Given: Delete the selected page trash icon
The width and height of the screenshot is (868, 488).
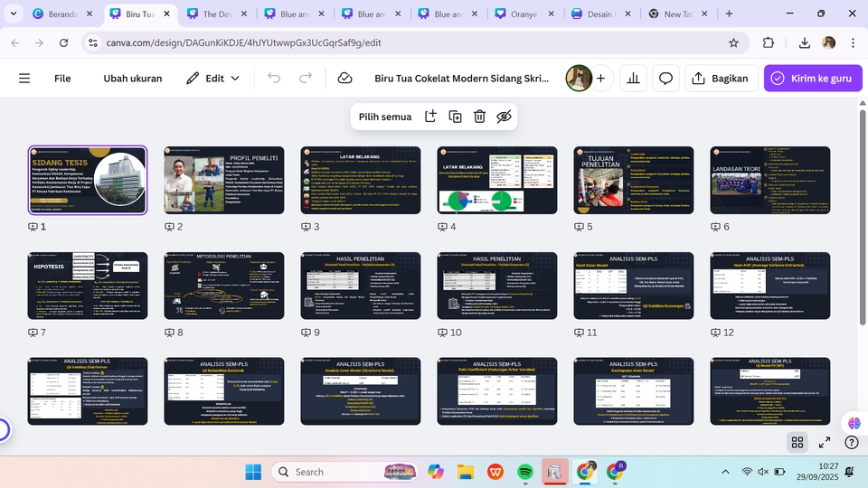Looking at the screenshot, I should pyautogui.click(x=479, y=117).
